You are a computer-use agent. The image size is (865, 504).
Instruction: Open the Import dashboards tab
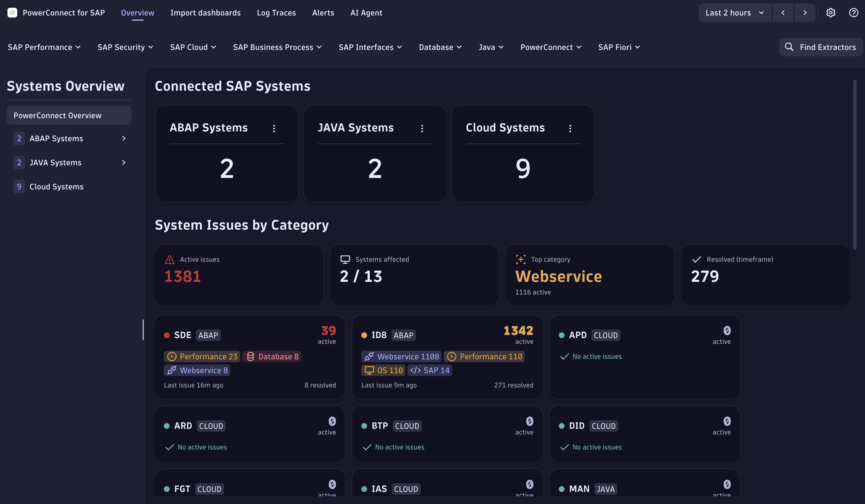205,13
